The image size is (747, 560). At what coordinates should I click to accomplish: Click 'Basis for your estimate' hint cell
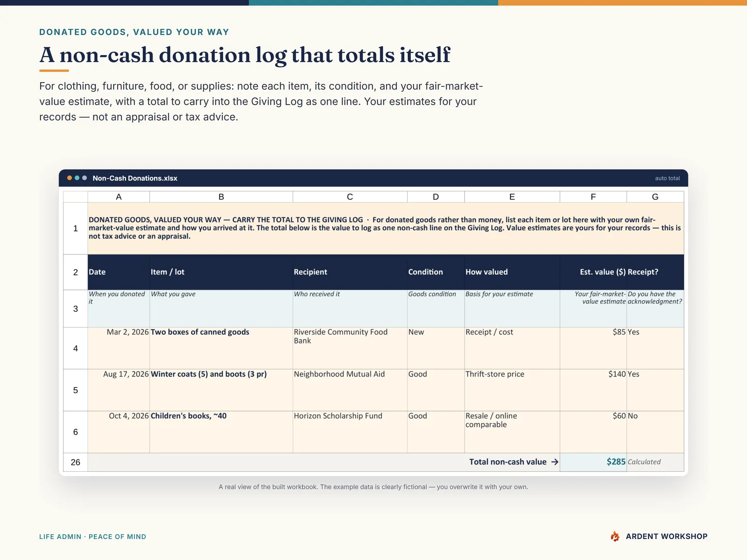[512, 308]
